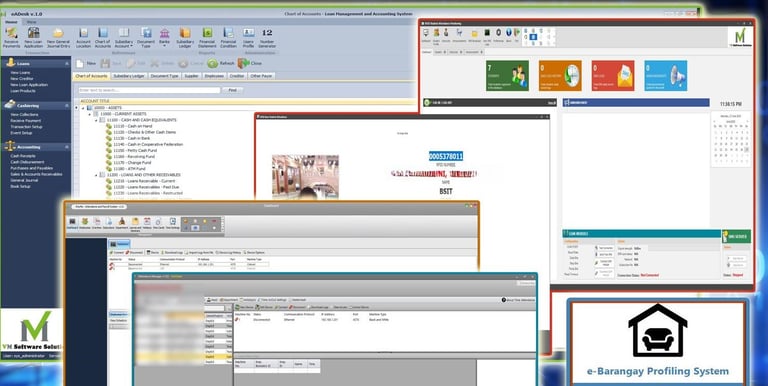Click the highlighted 0005378011 RFID number field
The height and width of the screenshot is (386, 768).
point(446,156)
